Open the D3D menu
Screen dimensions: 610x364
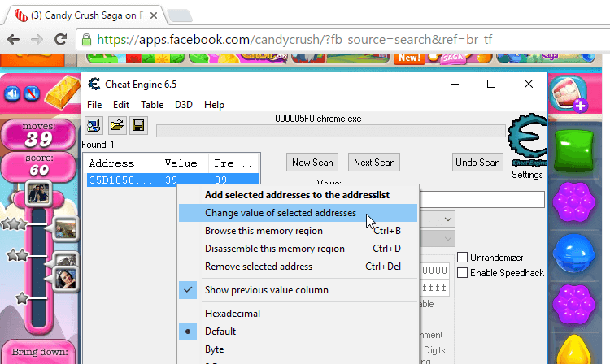click(x=184, y=105)
